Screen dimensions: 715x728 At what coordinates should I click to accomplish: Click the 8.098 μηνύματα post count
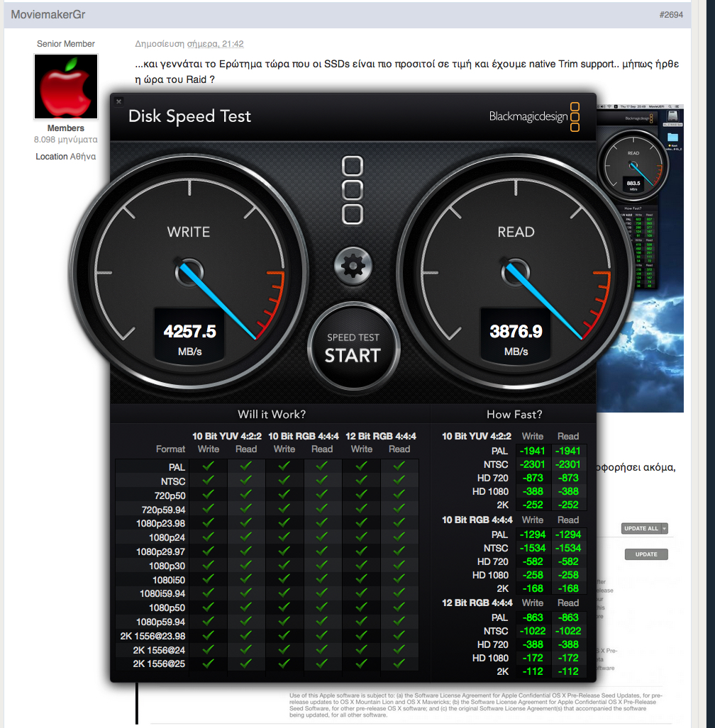[x=65, y=139]
